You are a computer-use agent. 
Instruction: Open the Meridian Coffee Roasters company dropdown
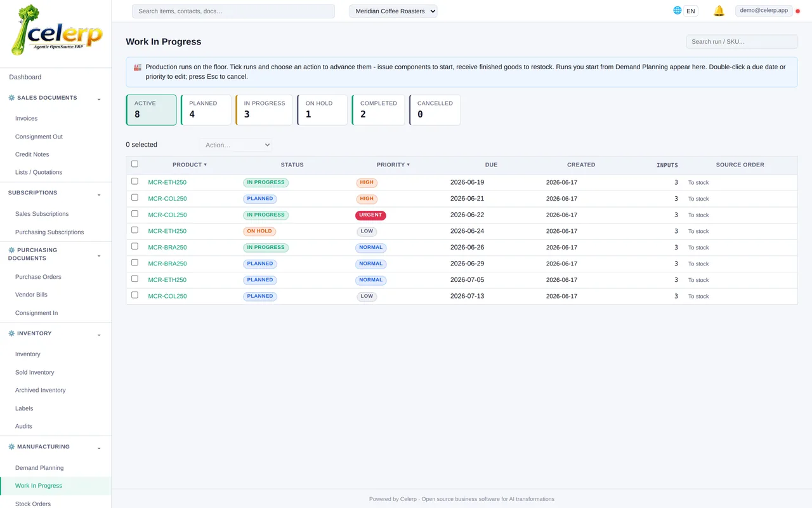pos(393,11)
